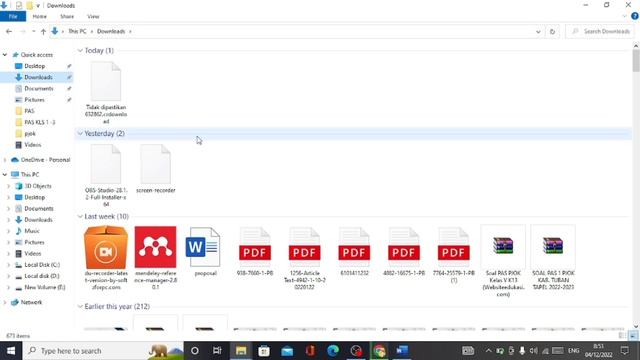Screen dimensions: 640x360
Task: Collapse the Today (1) group
Action: pyautogui.click(x=80, y=51)
